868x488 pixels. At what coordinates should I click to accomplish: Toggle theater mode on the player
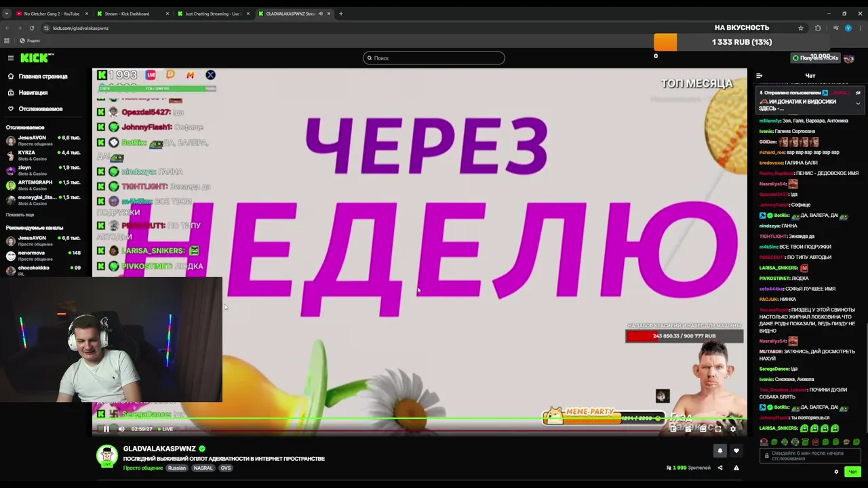pyautogui.click(x=703, y=428)
